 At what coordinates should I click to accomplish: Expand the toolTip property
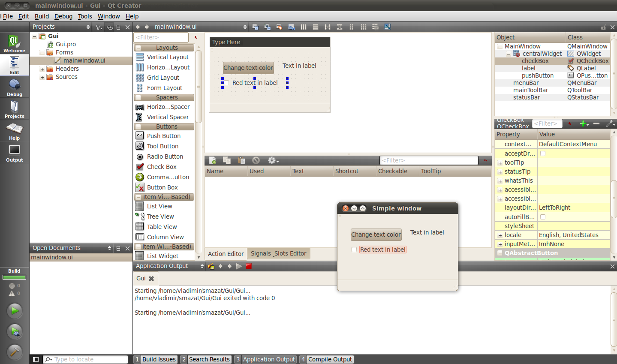[x=500, y=163]
